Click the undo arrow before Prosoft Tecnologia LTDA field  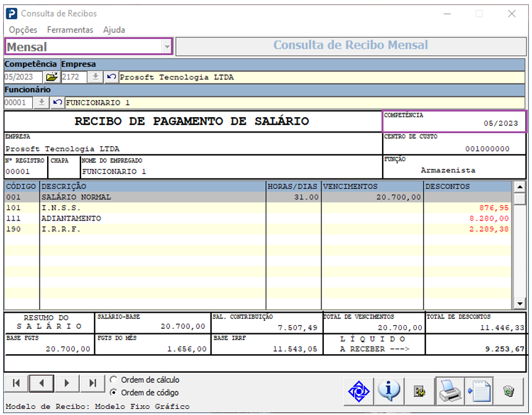point(111,77)
